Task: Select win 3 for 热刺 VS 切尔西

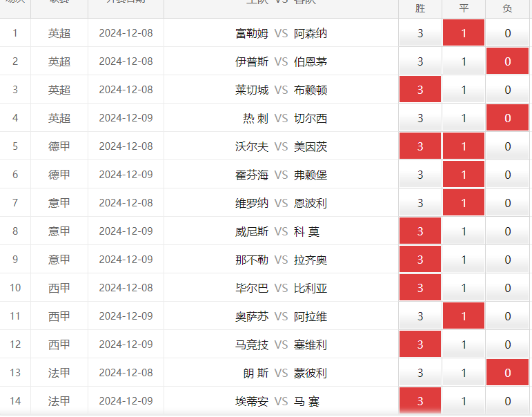Action: [420, 117]
